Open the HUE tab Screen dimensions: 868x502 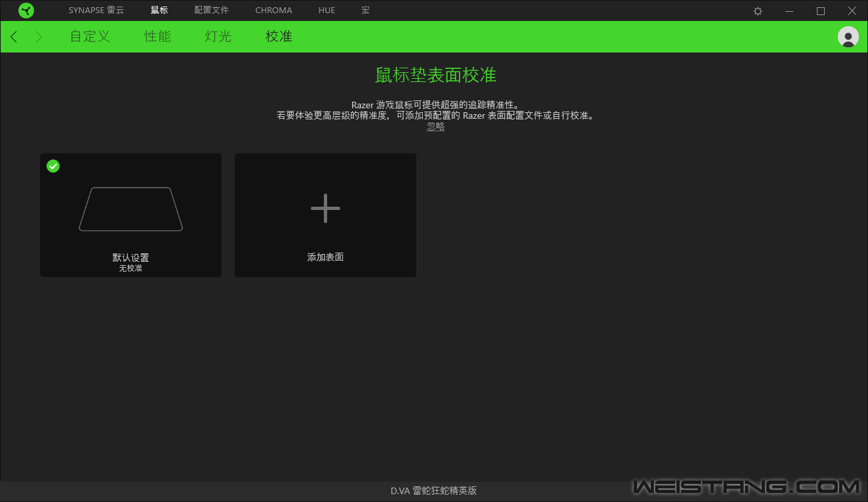click(326, 10)
